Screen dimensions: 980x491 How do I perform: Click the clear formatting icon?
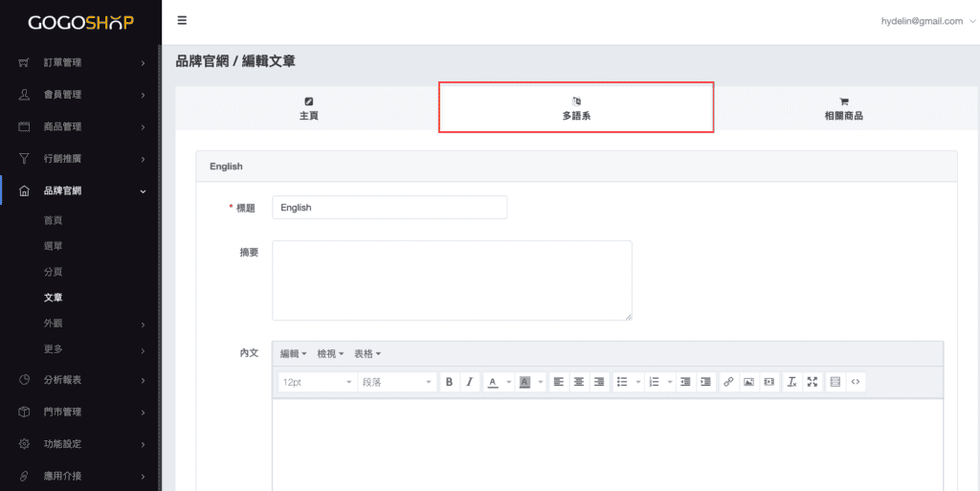(792, 382)
